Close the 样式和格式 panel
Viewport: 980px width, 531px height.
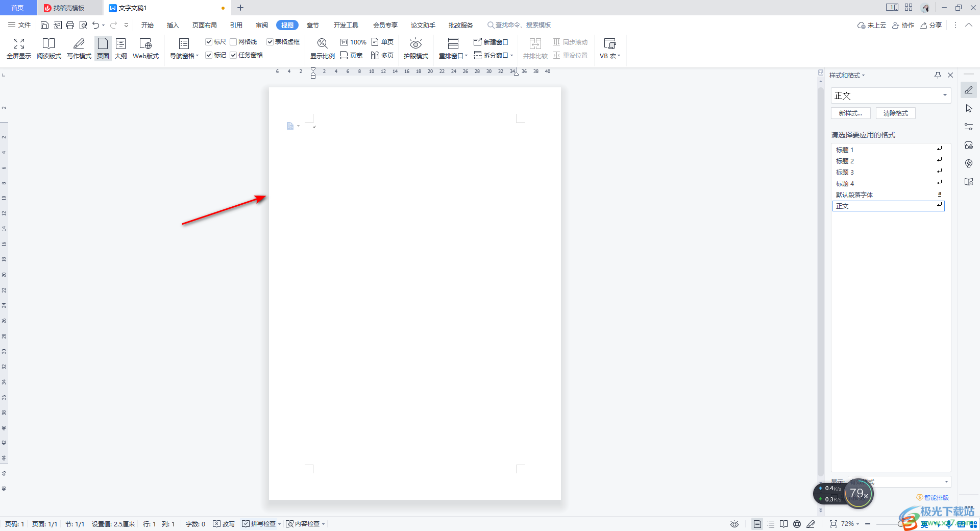coord(950,76)
